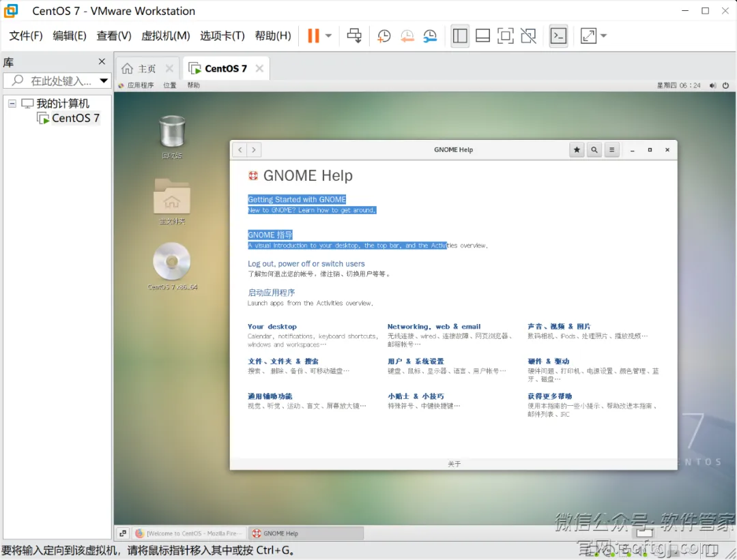Open the 帮助(H) menu
Viewport: 737px width, 560px height.
click(x=272, y=35)
